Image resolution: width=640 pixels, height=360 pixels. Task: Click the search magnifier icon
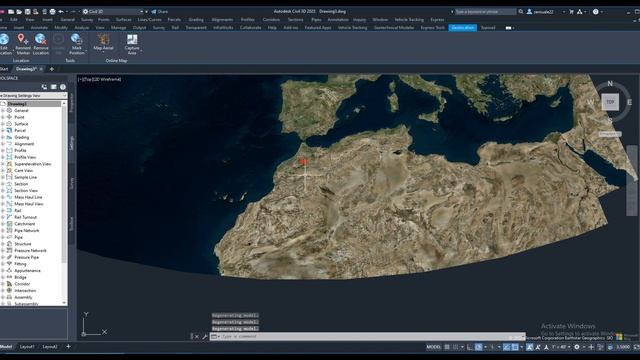(521, 11)
